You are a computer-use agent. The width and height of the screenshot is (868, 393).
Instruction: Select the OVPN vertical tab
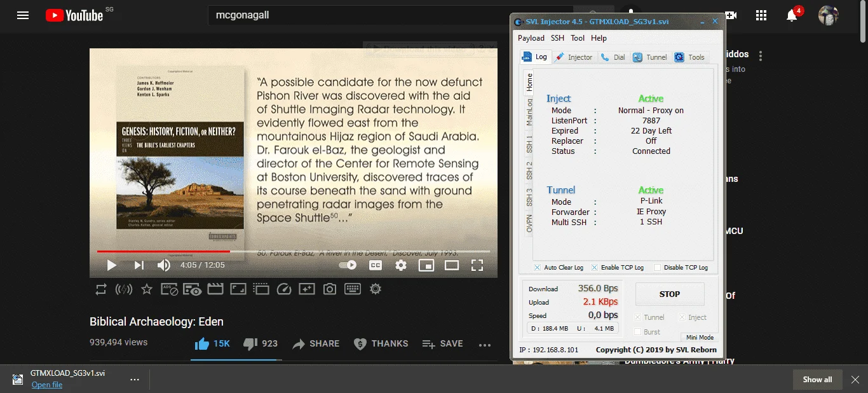[x=529, y=223]
